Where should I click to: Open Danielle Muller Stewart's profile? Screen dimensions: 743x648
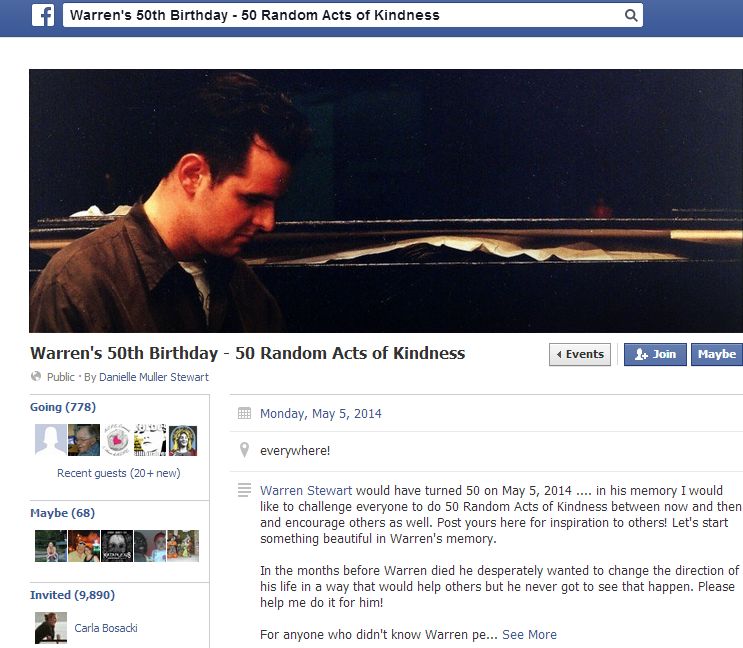click(x=154, y=377)
